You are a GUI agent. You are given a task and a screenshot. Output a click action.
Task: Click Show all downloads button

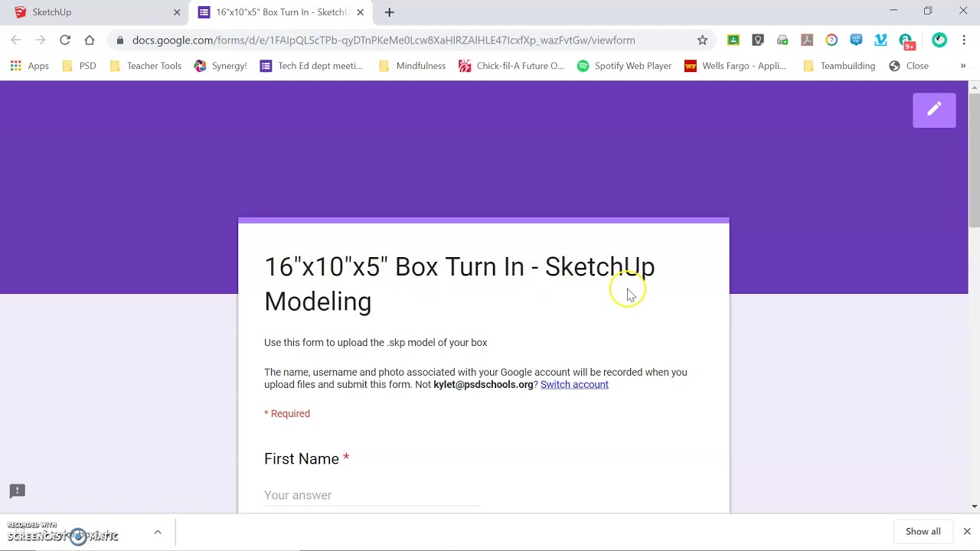[923, 531]
